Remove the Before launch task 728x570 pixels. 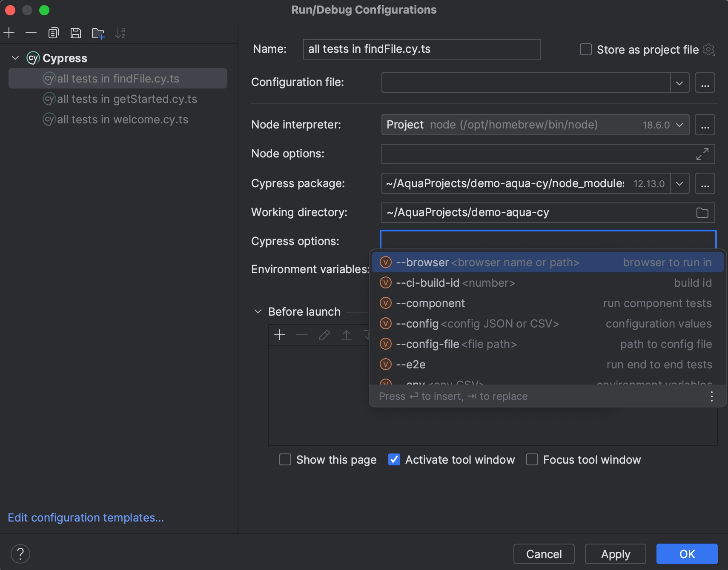click(x=302, y=335)
